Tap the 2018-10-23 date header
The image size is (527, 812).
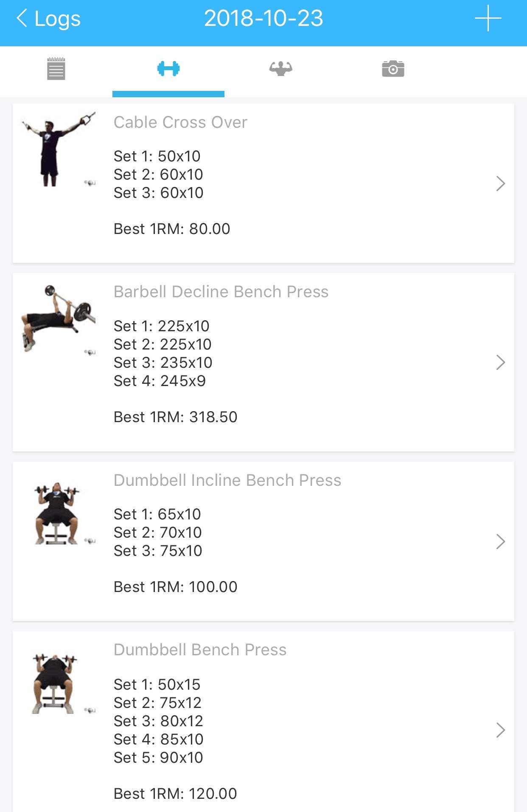coord(263,19)
